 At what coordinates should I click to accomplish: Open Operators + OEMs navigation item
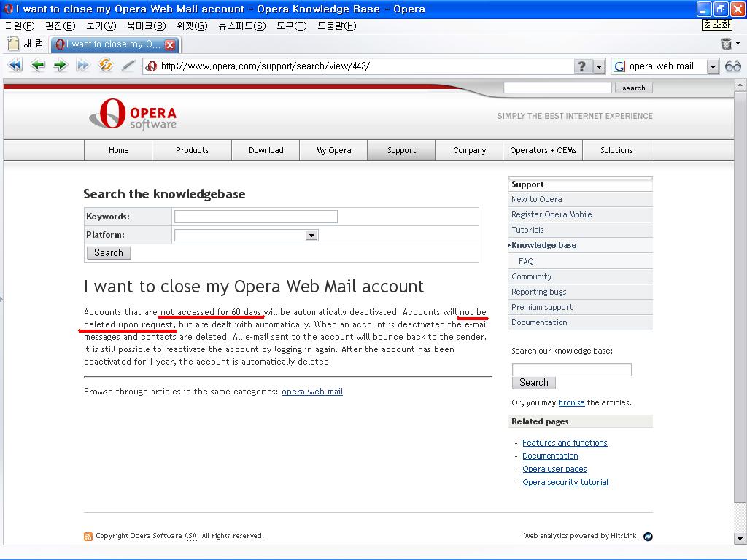pyautogui.click(x=543, y=150)
